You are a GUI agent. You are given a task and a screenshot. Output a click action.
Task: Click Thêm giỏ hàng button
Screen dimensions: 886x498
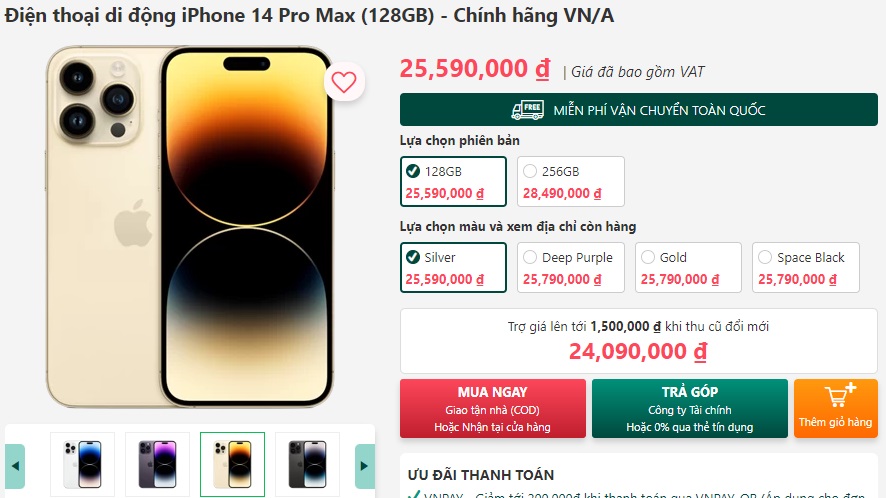point(836,409)
